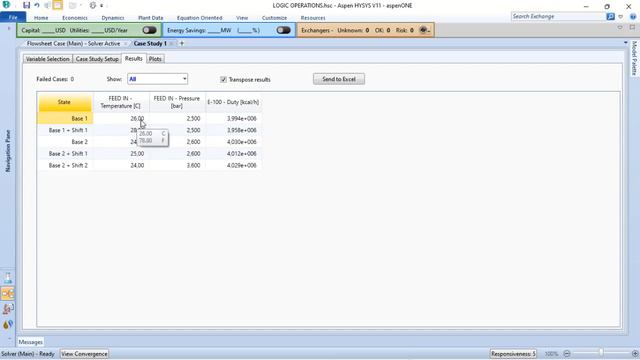Image resolution: width=640 pixels, height=360 pixels.
Task: Toggle the Energy Savings analysis switch
Action: click(283, 30)
